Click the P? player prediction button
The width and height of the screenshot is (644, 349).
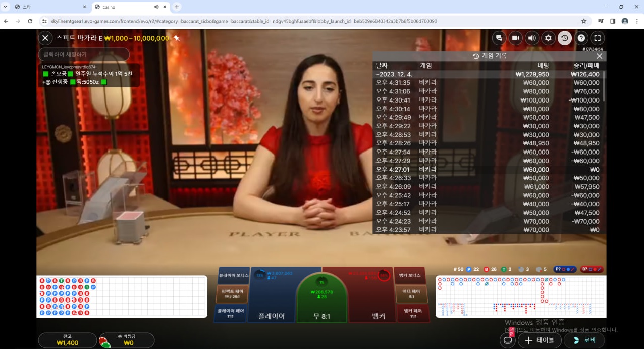tap(565, 269)
